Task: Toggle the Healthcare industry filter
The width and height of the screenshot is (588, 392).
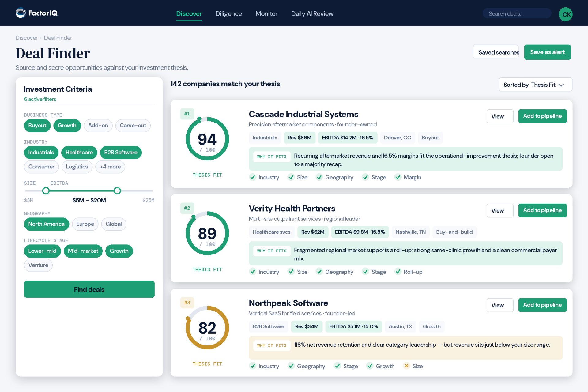Action: point(79,153)
